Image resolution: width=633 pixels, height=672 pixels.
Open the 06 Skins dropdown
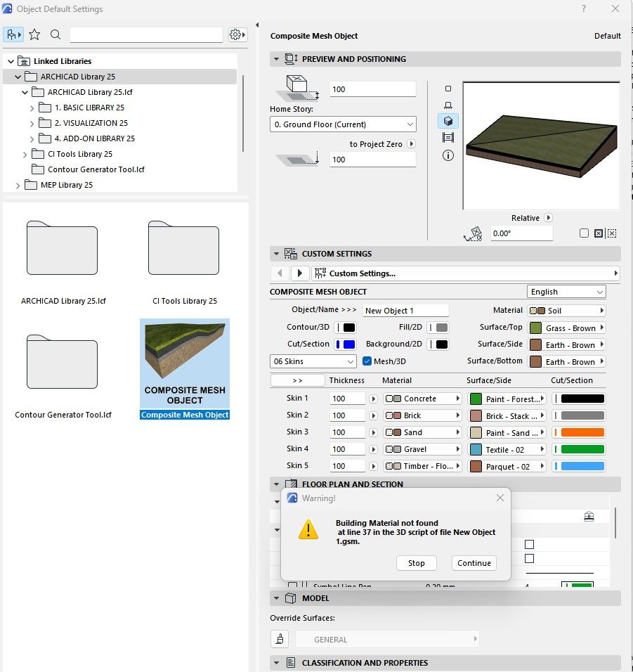coord(313,361)
